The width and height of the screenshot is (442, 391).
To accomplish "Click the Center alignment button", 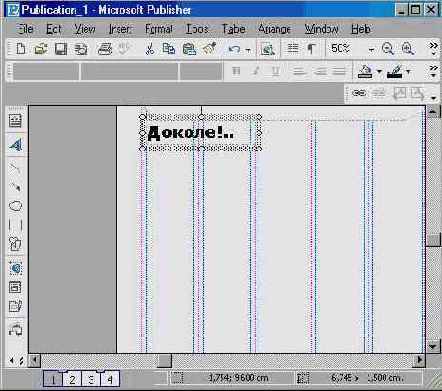I will coord(320,71).
